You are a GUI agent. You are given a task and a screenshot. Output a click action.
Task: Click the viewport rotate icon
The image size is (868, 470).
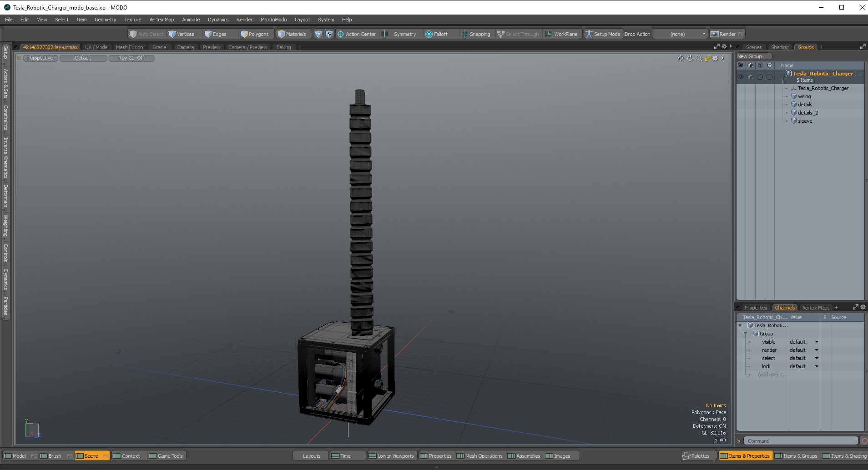pos(690,58)
